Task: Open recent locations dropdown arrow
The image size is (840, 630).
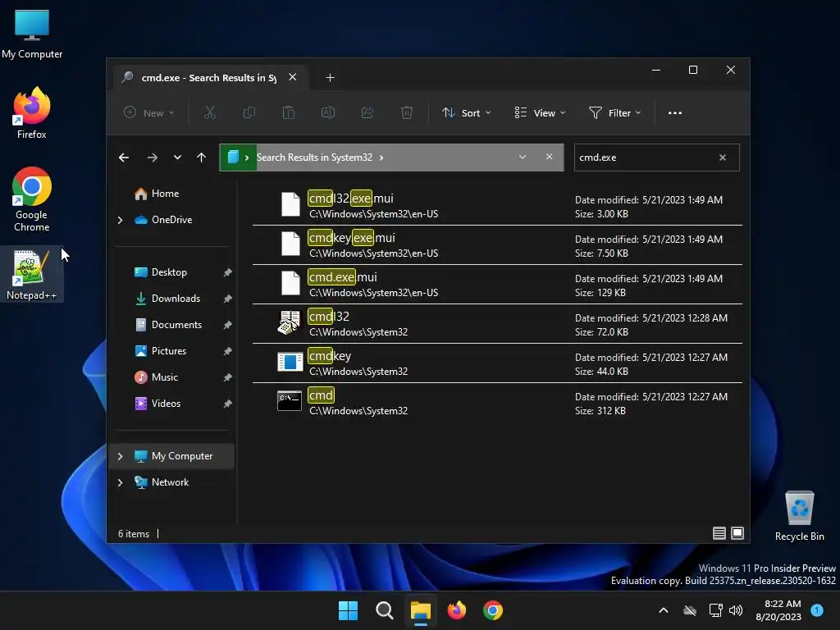Action: pos(177,157)
